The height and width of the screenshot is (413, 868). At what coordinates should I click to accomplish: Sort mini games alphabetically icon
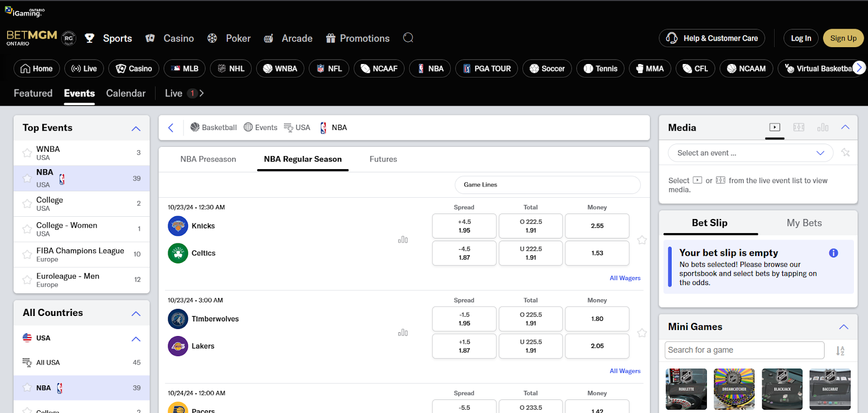(840, 351)
